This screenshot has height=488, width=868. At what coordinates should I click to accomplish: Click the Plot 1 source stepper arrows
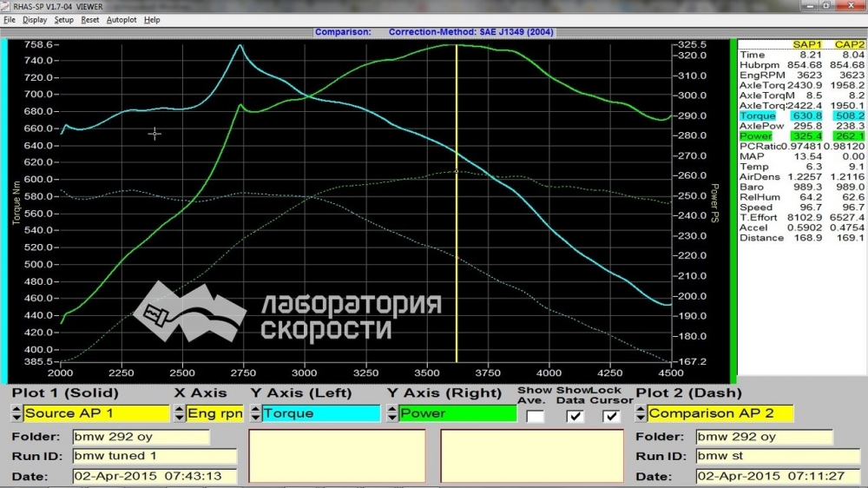(x=17, y=414)
